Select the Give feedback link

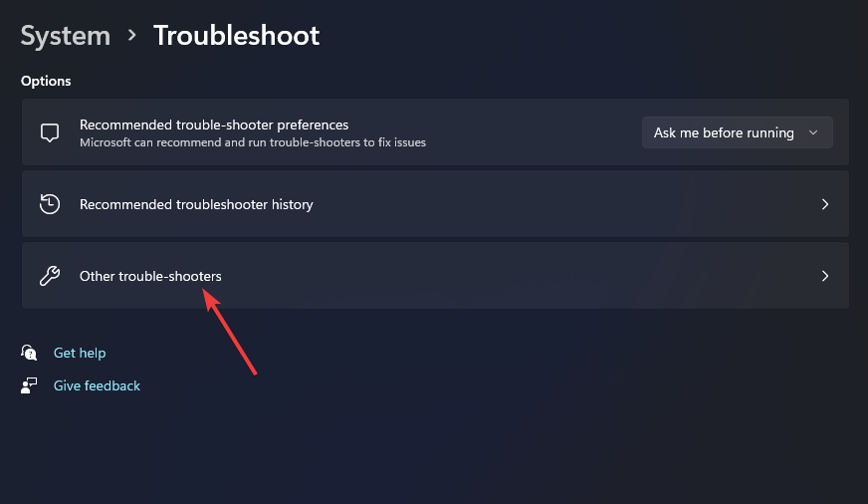97,385
